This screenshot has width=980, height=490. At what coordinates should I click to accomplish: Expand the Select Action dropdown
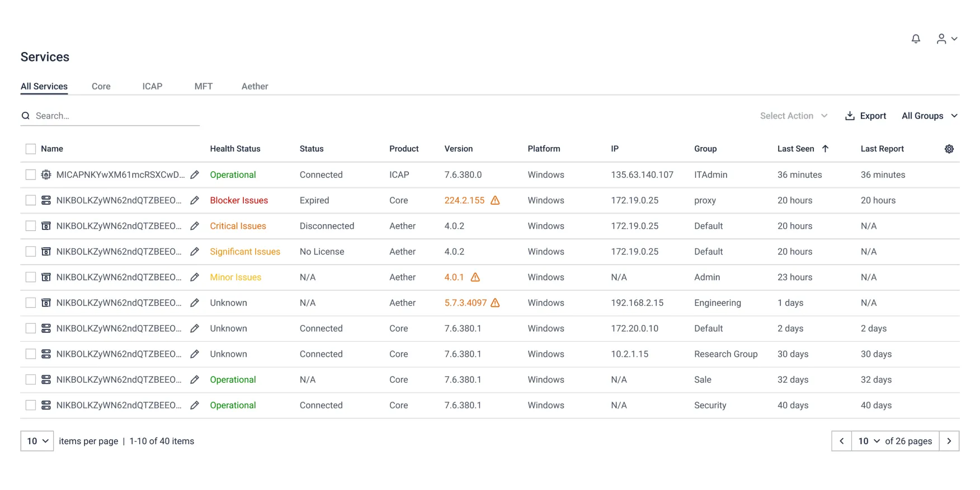(793, 116)
